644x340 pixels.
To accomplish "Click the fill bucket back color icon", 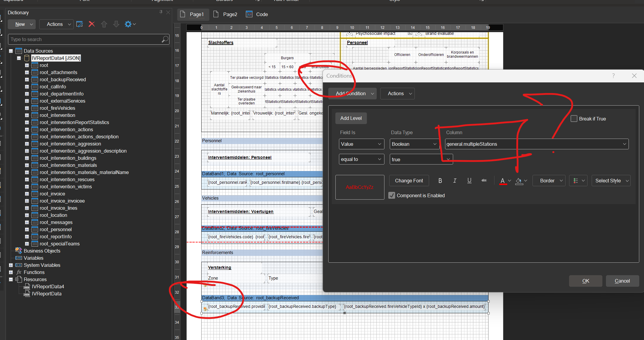I will click(519, 181).
